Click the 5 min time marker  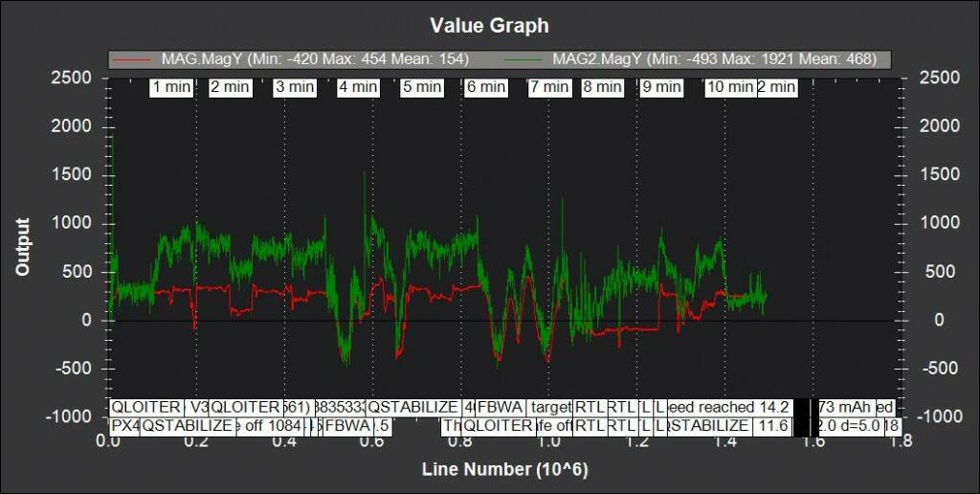[422, 87]
